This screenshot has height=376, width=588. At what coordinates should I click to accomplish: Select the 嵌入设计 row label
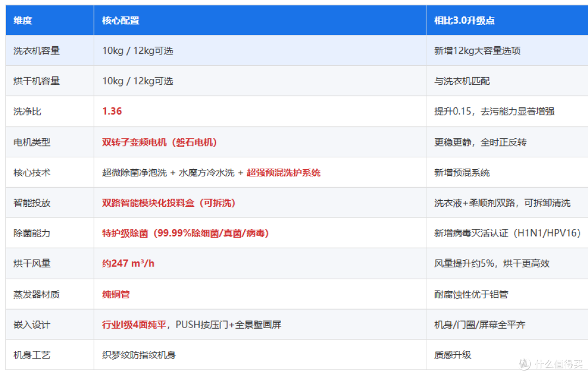(x=32, y=325)
